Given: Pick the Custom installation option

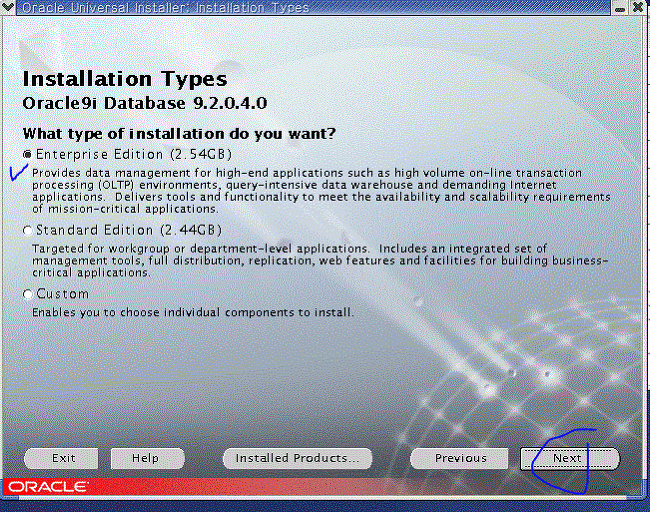Looking at the screenshot, I should click(x=27, y=294).
